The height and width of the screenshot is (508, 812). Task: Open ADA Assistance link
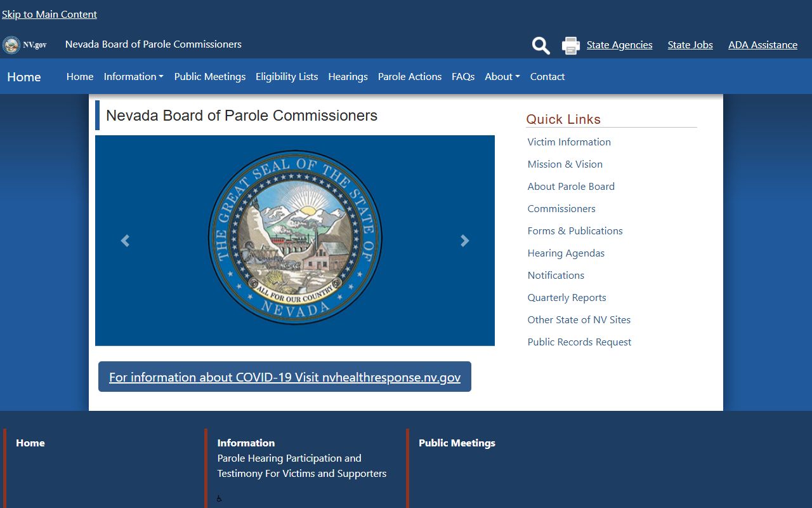click(x=763, y=45)
